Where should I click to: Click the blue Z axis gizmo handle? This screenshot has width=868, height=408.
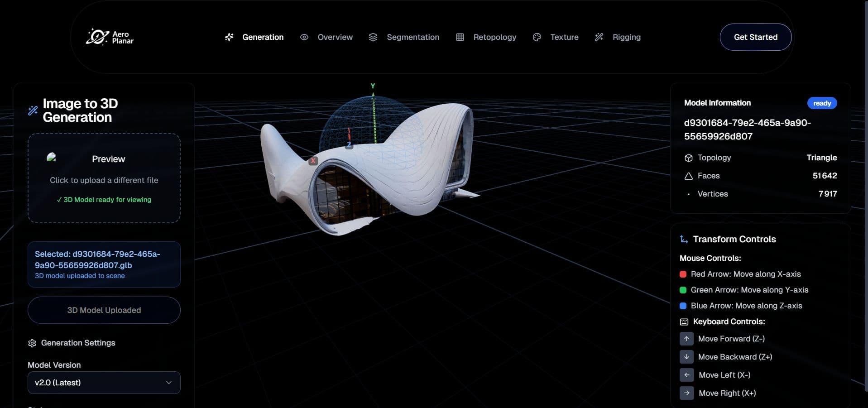pyautogui.click(x=349, y=145)
